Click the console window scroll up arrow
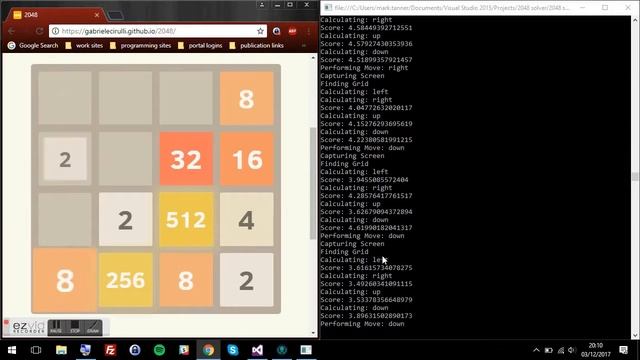 (x=635, y=20)
